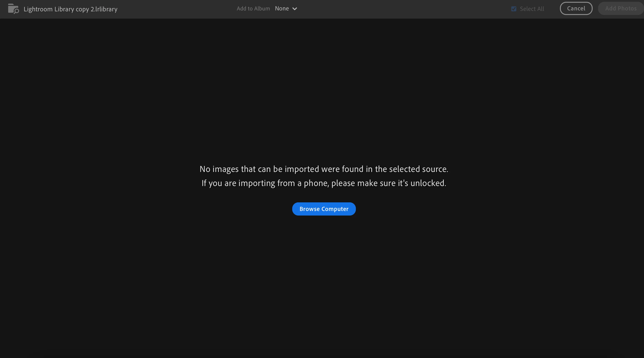Screen dimensions: 644x358
Task: Open the Add to Album dropdown
Action: click(286, 8)
